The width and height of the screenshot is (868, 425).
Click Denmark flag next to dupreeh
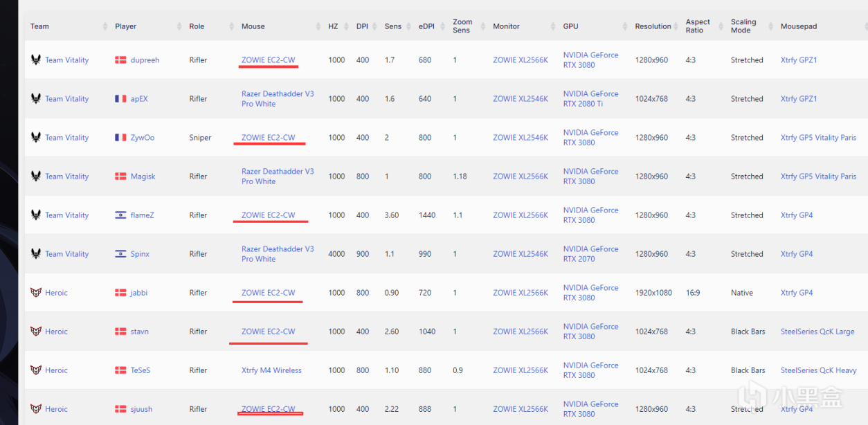click(120, 60)
